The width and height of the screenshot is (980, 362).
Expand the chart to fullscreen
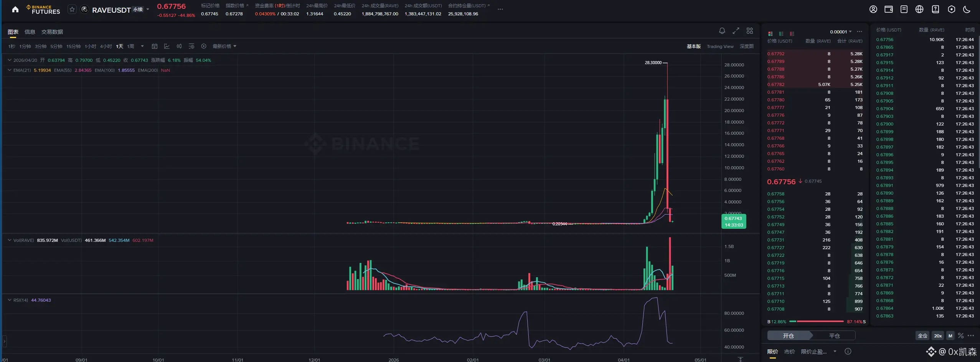(736, 31)
